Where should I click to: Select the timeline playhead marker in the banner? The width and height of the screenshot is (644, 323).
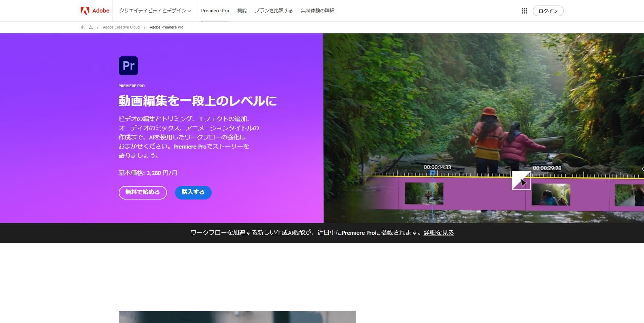click(432, 173)
